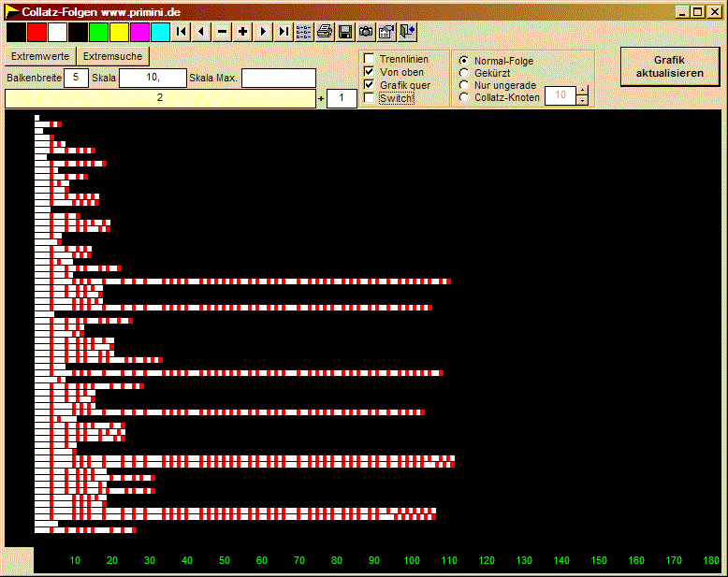The width and height of the screenshot is (728, 577).
Task: Pick the black swatch left of red
Action: pyautogui.click(x=16, y=33)
